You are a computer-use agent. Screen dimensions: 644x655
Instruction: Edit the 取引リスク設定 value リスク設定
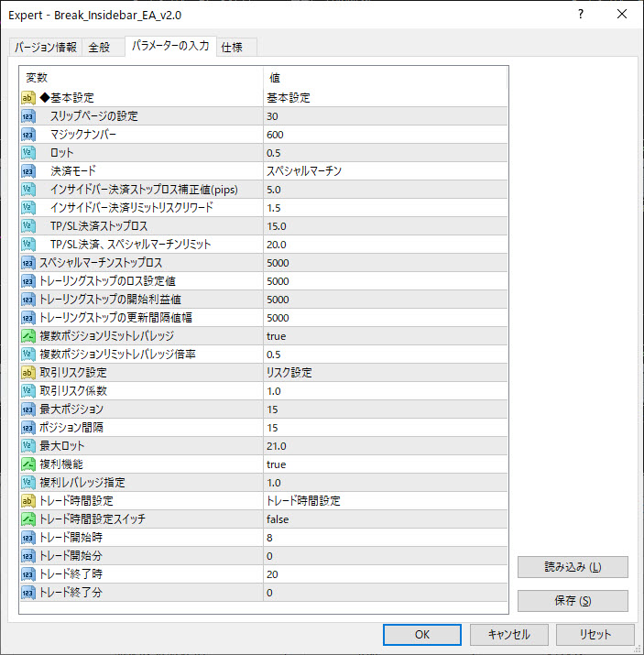(x=386, y=373)
